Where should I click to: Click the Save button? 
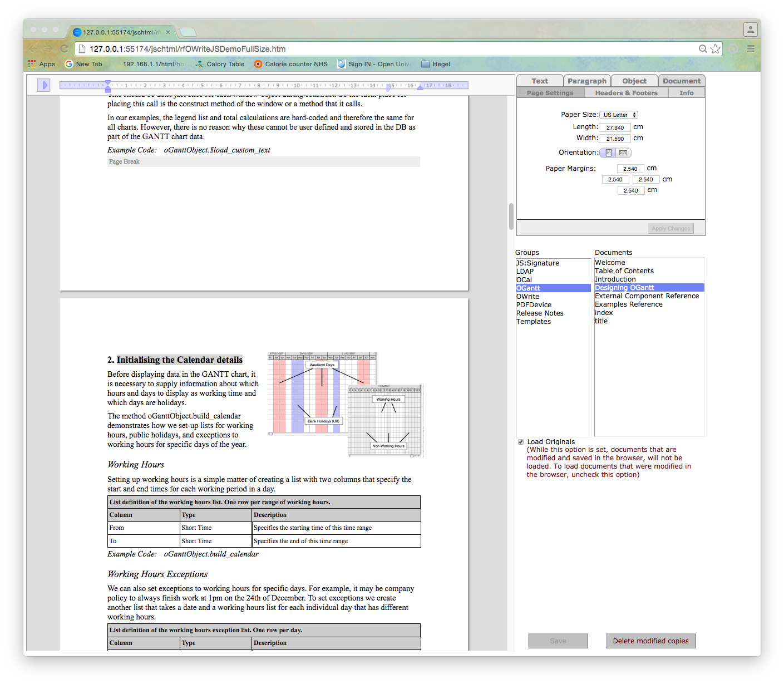pyautogui.click(x=558, y=641)
